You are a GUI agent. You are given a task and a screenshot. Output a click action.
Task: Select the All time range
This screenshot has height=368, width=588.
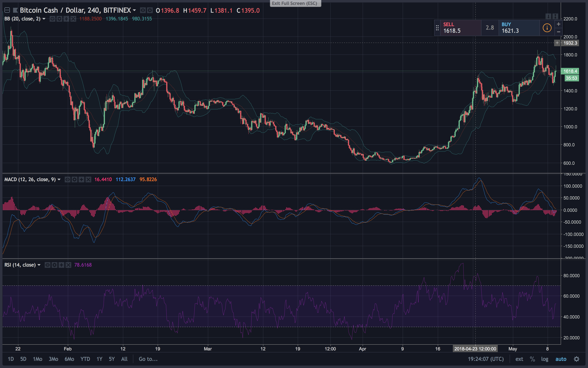(124, 359)
